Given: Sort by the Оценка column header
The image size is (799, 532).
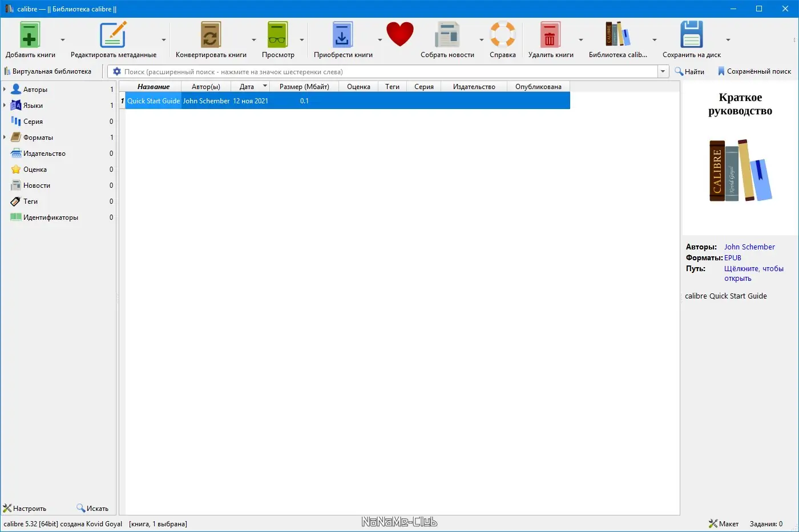Looking at the screenshot, I should [x=358, y=86].
